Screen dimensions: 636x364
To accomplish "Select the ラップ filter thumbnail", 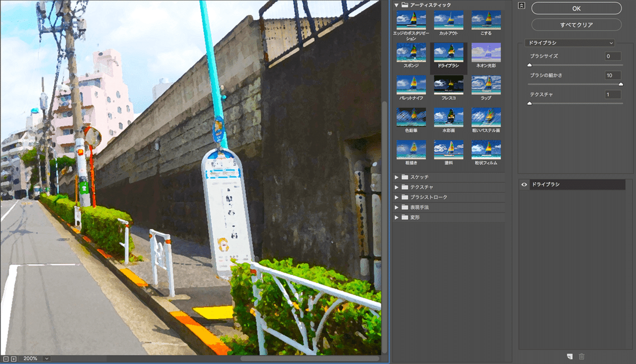I will tap(486, 85).
